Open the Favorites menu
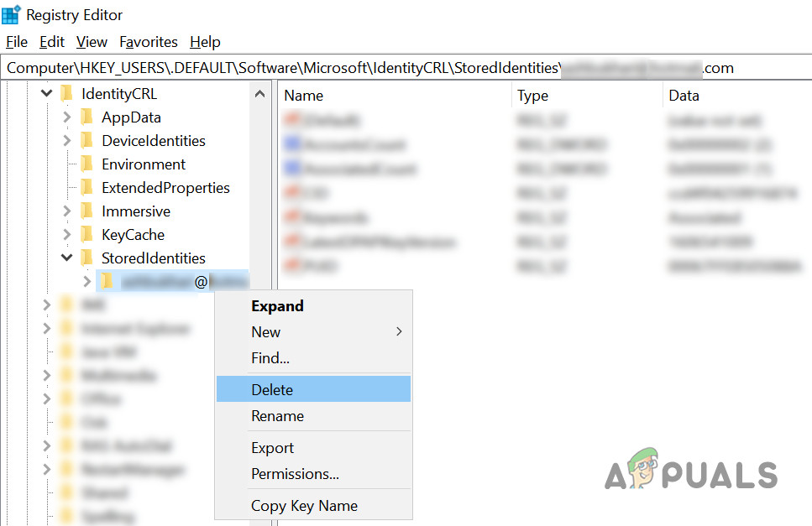Viewport: 812px width, 526px height. [x=149, y=42]
